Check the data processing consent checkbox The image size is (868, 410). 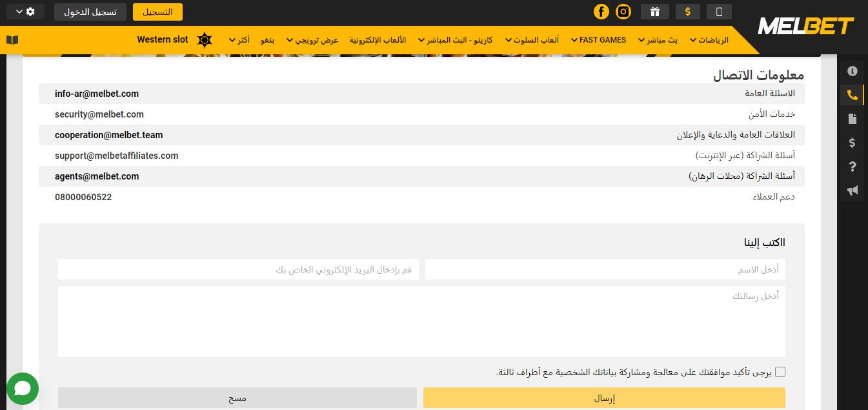pos(780,371)
